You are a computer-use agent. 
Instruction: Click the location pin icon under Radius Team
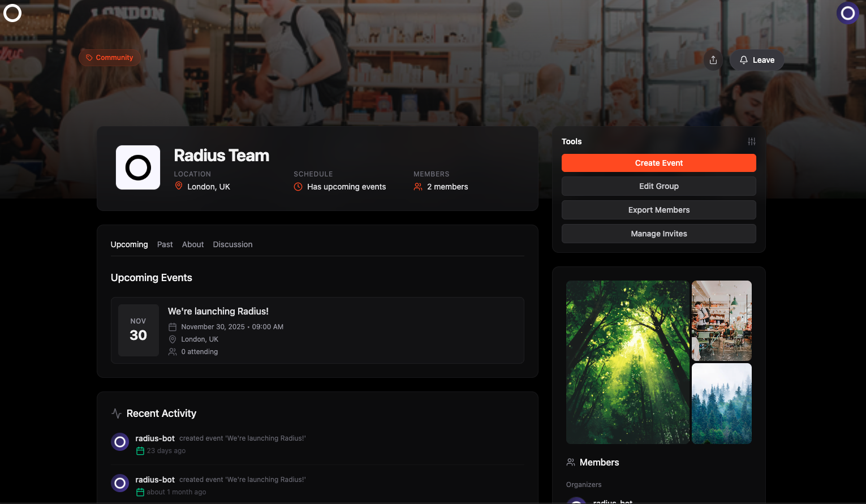tap(178, 186)
